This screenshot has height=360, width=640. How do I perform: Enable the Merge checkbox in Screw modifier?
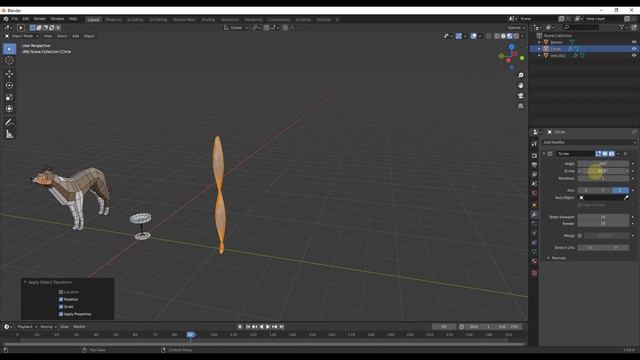pos(580,236)
